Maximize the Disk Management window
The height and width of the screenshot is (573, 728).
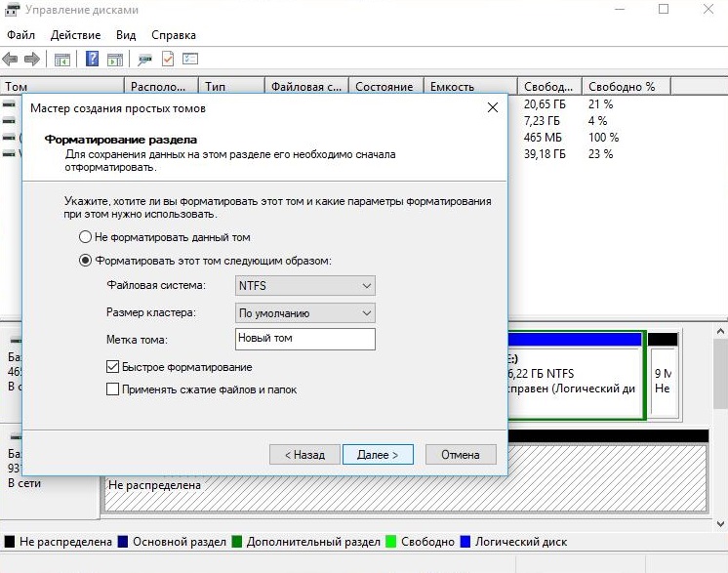click(x=664, y=9)
